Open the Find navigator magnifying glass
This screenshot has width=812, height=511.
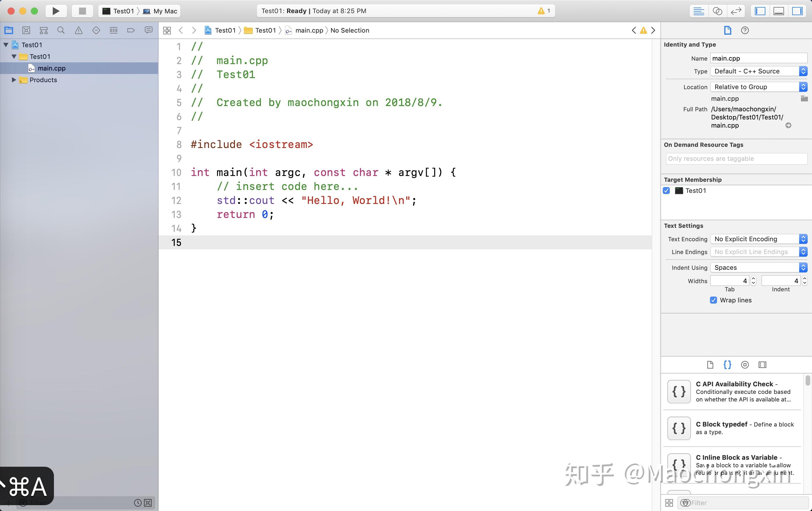61,30
